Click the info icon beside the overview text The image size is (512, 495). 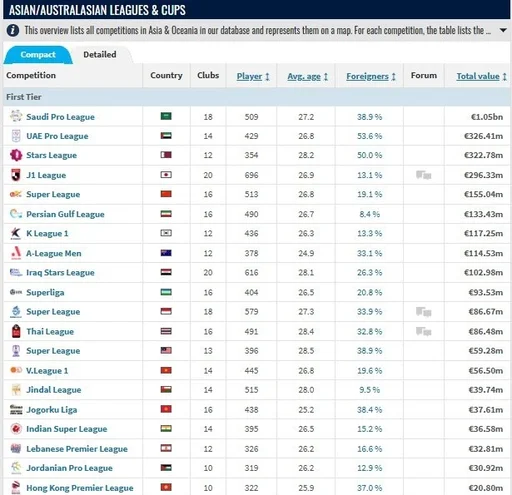[13, 30]
